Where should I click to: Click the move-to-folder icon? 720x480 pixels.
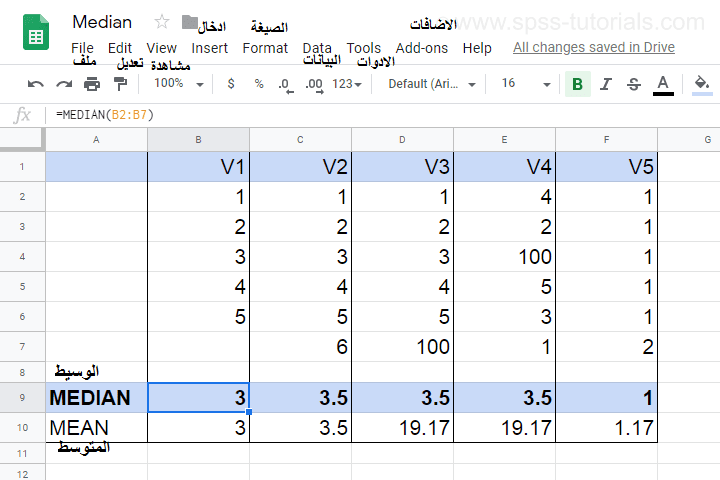tap(190, 22)
